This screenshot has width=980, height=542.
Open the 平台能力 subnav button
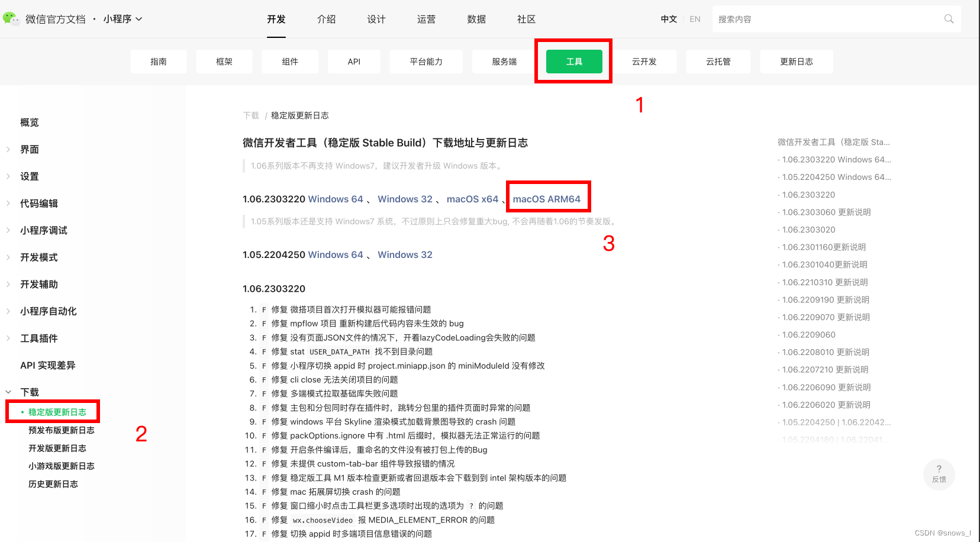point(426,62)
